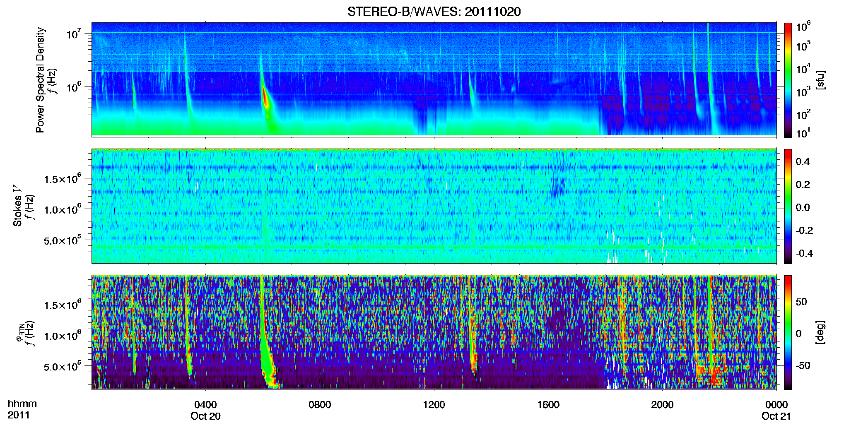This screenshot has width=868, height=447.
Task: Click the "[sfu]" unit label
Action: point(820,80)
